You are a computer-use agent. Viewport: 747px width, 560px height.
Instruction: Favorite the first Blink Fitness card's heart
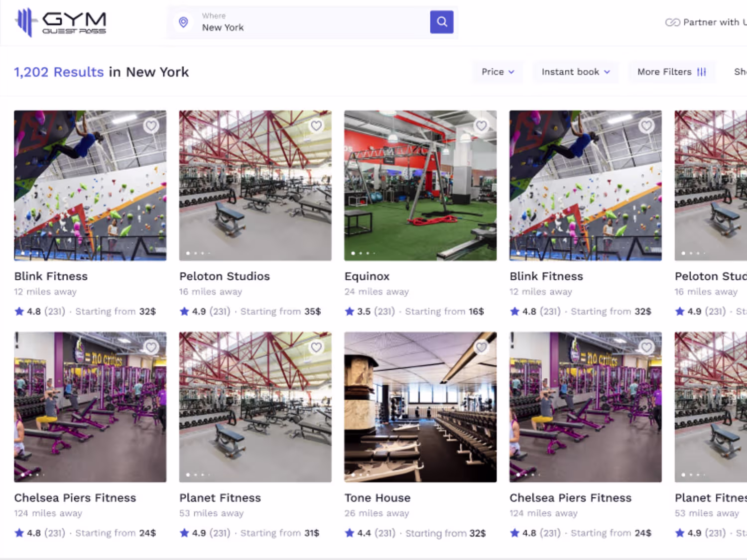(151, 125)
